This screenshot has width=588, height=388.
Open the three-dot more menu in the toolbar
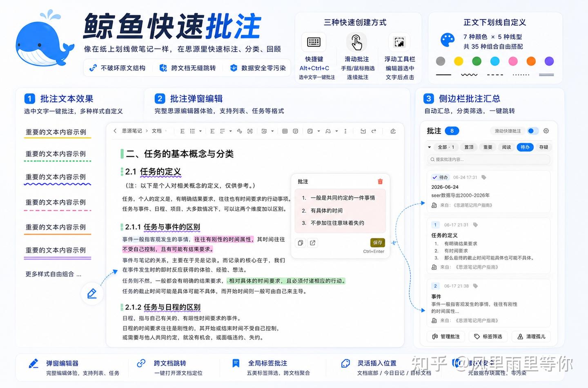(345, 131)
